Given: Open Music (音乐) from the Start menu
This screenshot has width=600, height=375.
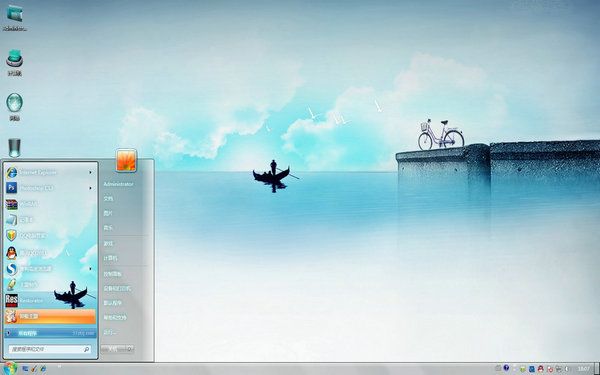Looking at the screenshot, I should 108,228.
